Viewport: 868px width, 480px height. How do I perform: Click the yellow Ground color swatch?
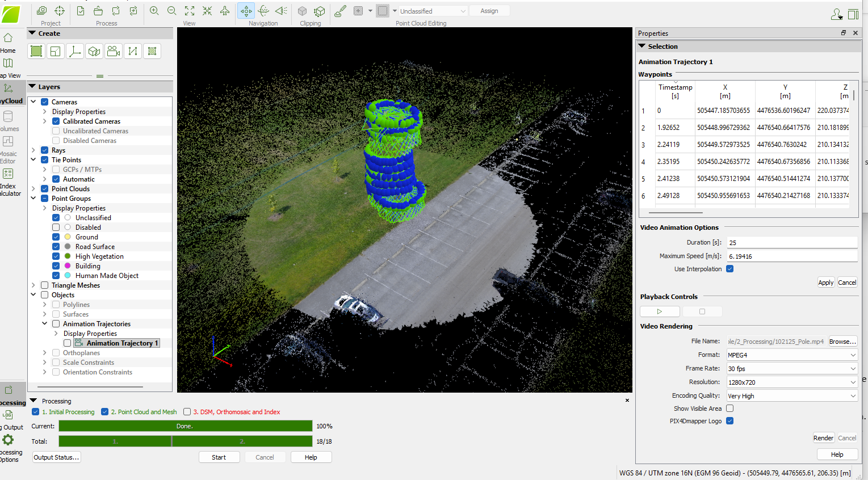[68, 237]
